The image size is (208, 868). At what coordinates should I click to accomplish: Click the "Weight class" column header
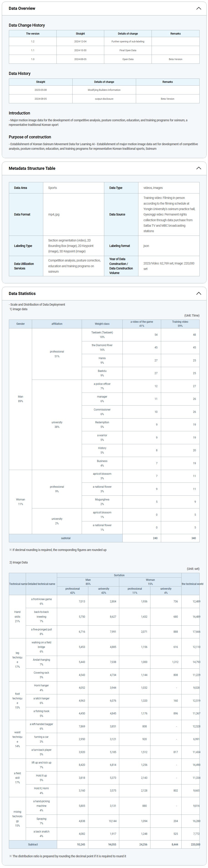click(x=102, y=324)
